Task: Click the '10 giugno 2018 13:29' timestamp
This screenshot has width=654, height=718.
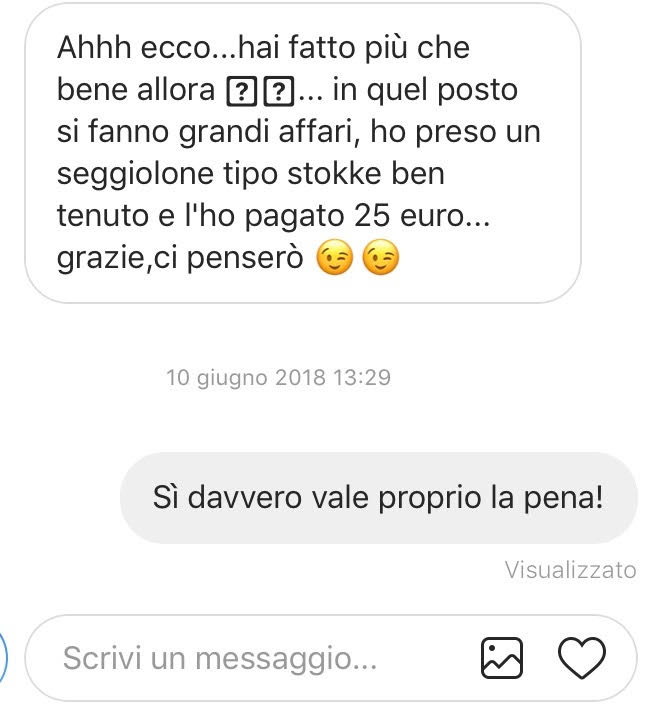Action: pos(278,378)
